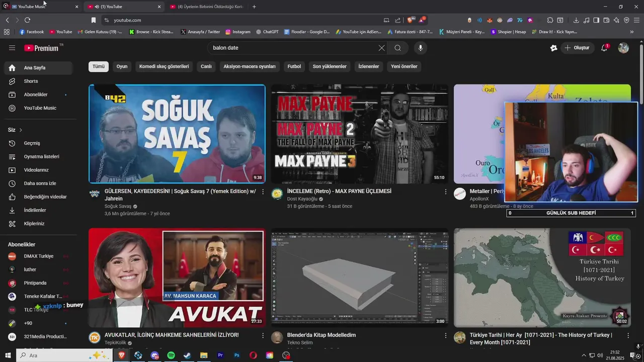Open the ChatGPT bookmark

click(267, 32)
